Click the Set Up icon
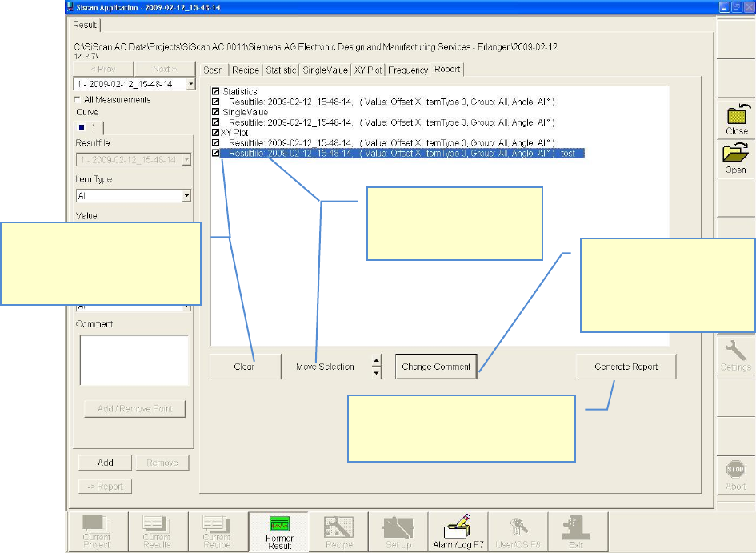756x553 pixels. tap(398, 531)
